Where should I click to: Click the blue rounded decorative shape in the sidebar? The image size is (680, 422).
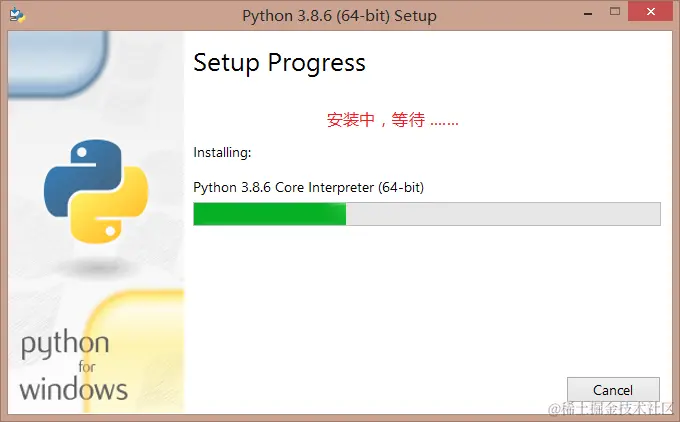tap(59, 63)
